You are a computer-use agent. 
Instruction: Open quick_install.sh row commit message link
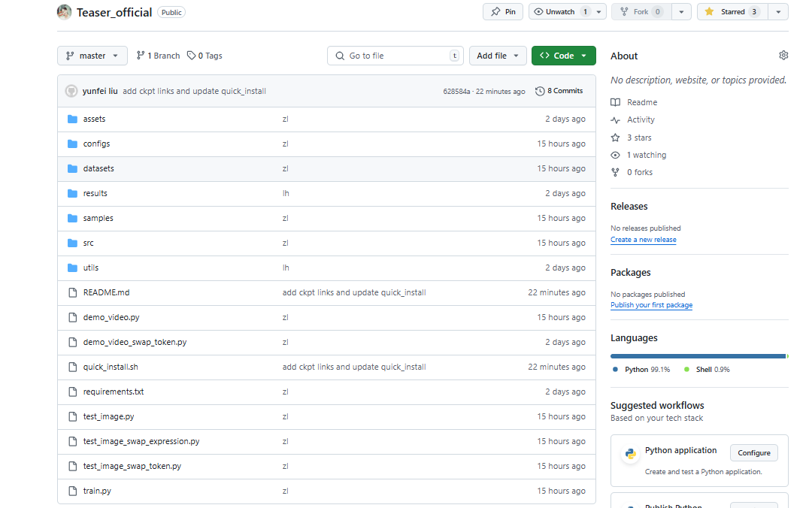coord(354,367)
